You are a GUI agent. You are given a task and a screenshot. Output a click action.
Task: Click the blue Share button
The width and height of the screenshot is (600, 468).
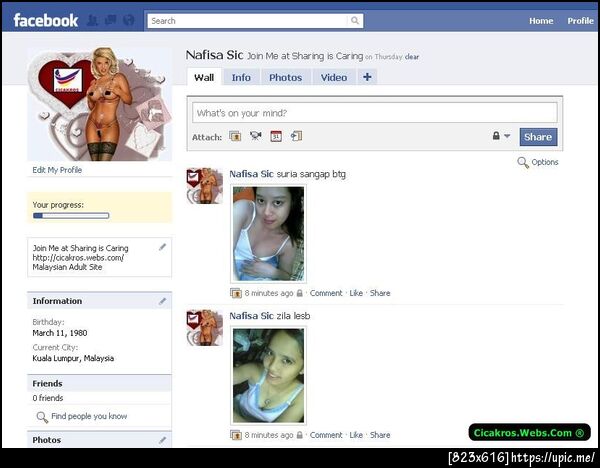(x=538, y=137)
